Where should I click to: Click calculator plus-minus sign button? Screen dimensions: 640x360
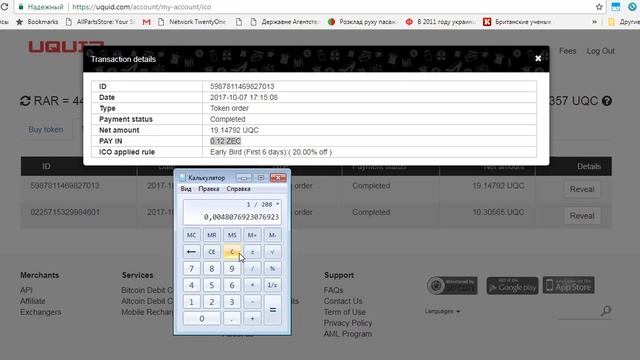252,252
